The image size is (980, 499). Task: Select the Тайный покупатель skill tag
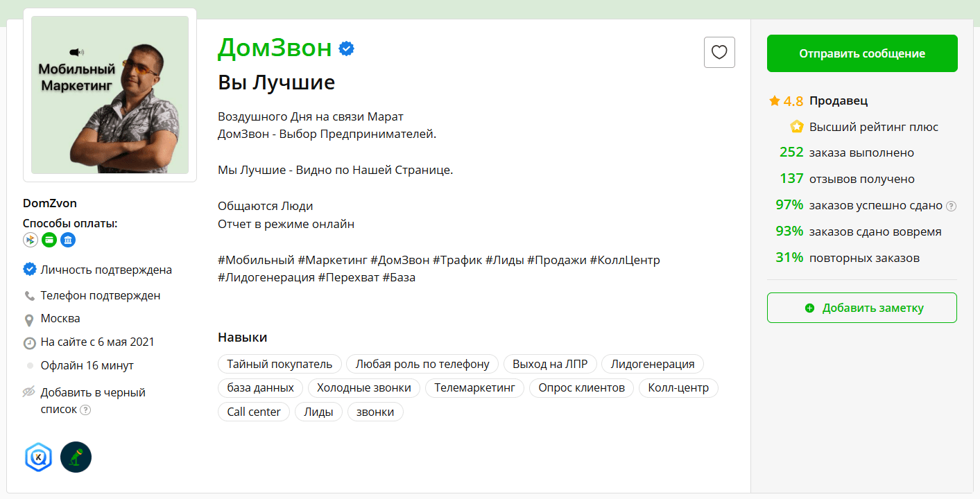click(x=280, y=364)
